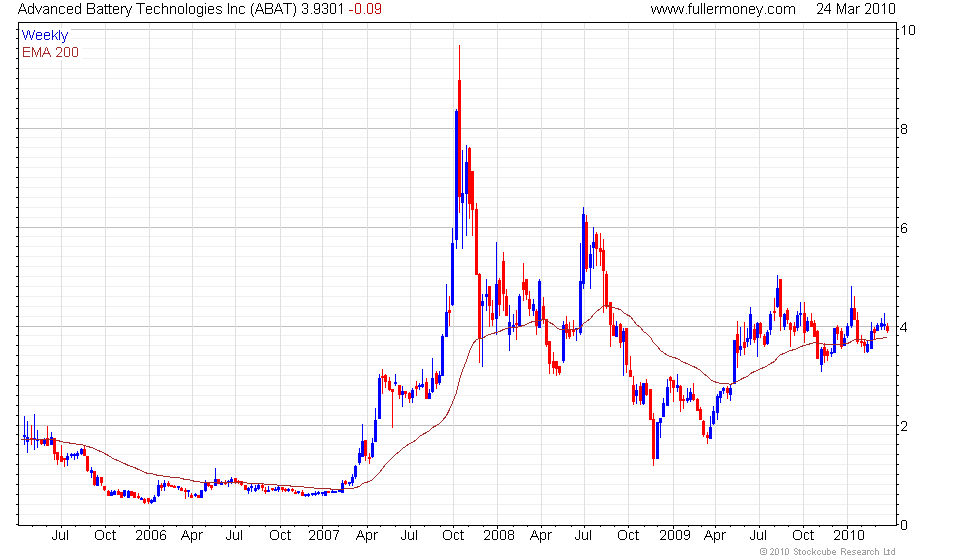Image resolution: width=980 pixels, height=560 pixels.
Task: Click the chart date 24 Mar 2010
Action: coord(855,9)
